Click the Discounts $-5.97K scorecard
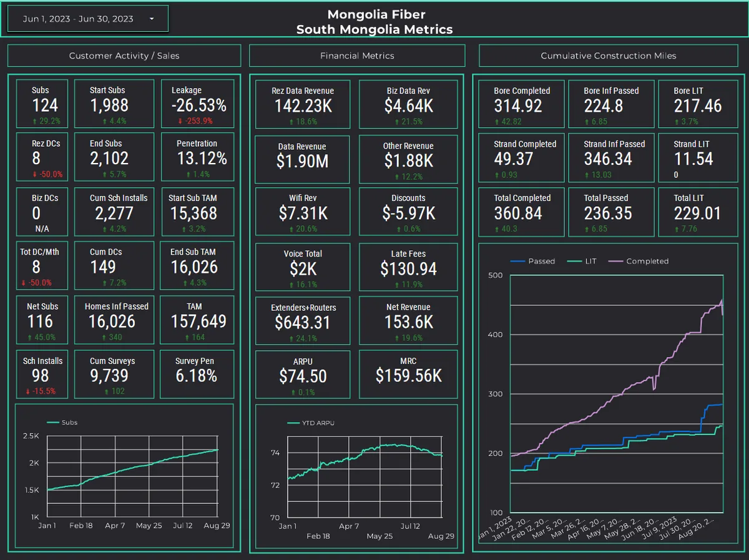749x560 pixels. (x=408, y=213)
